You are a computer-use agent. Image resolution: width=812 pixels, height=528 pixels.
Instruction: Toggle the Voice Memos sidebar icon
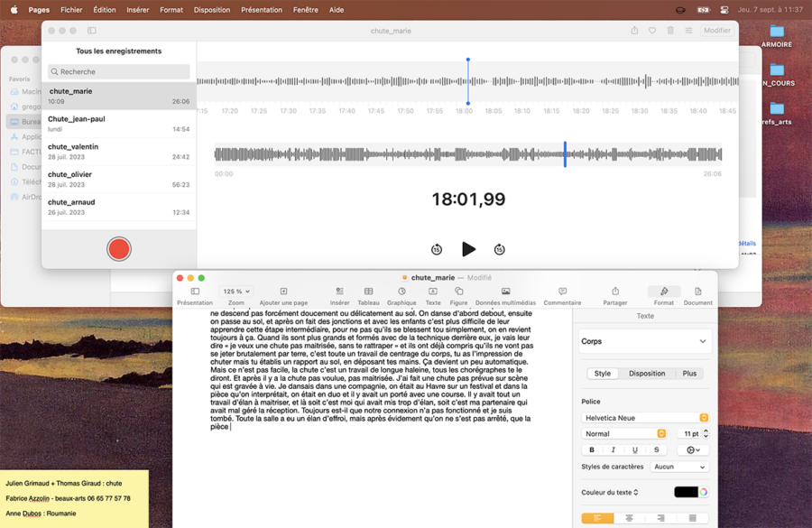[92, 31]
